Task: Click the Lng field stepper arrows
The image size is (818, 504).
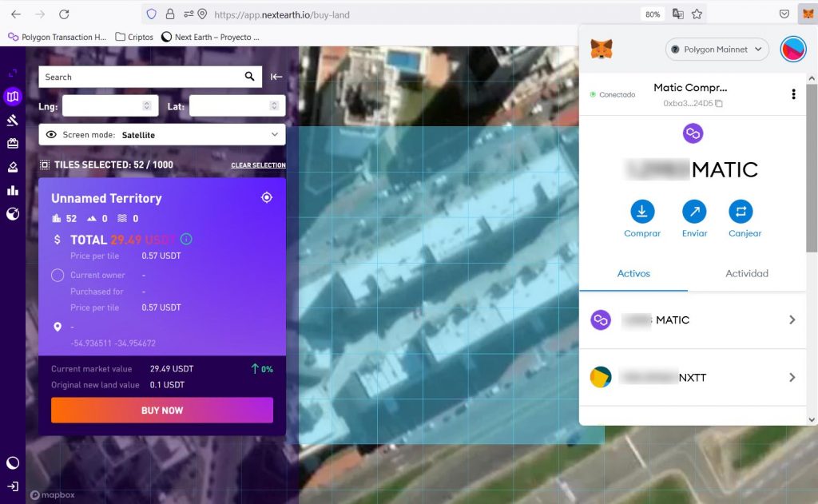Action: pos(147,106)
